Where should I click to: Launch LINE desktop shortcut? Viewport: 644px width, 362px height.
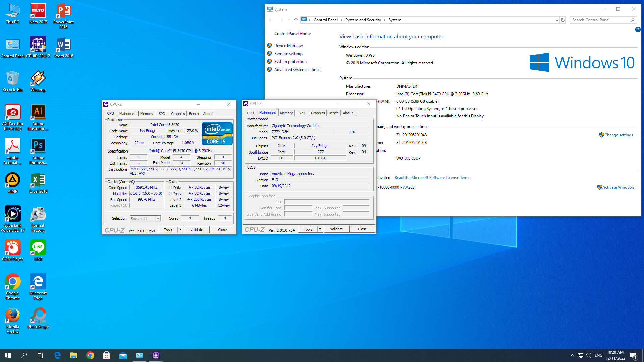point(38,251)
